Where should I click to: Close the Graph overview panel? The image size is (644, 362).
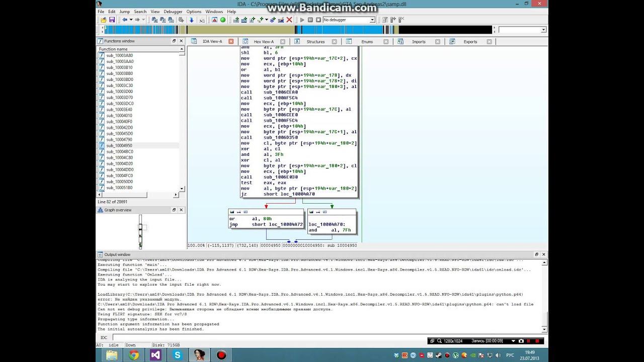pos(181,210)
